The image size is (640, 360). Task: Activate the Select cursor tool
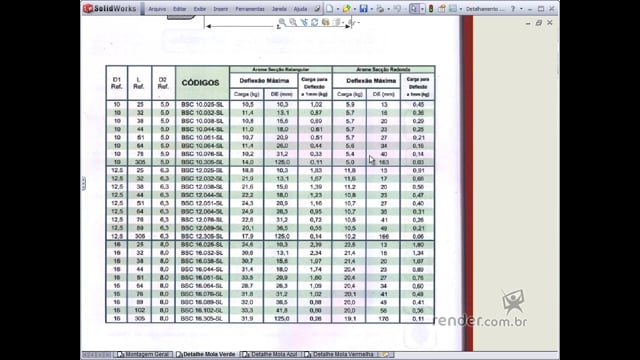click(x=414, y=9)
